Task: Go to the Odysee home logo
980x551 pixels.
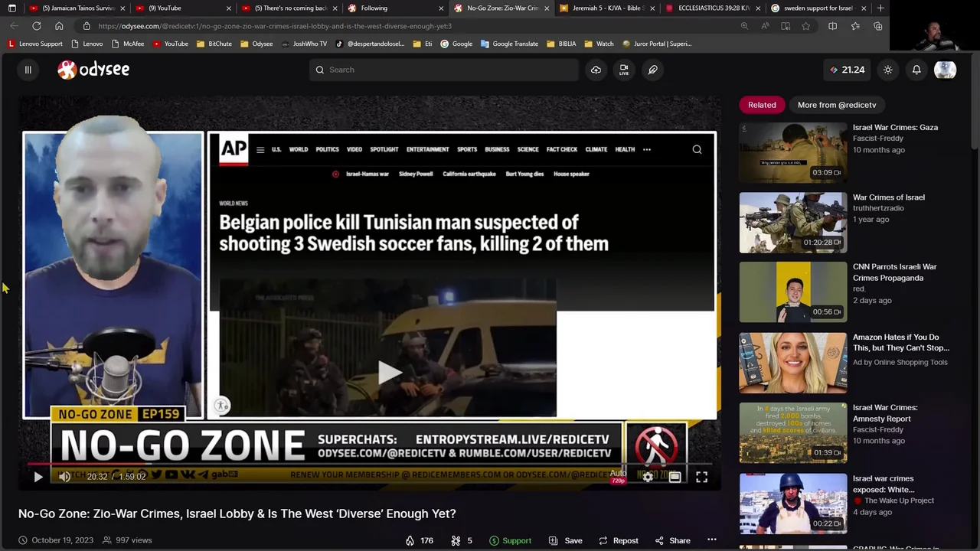Action: click(93, 70)
